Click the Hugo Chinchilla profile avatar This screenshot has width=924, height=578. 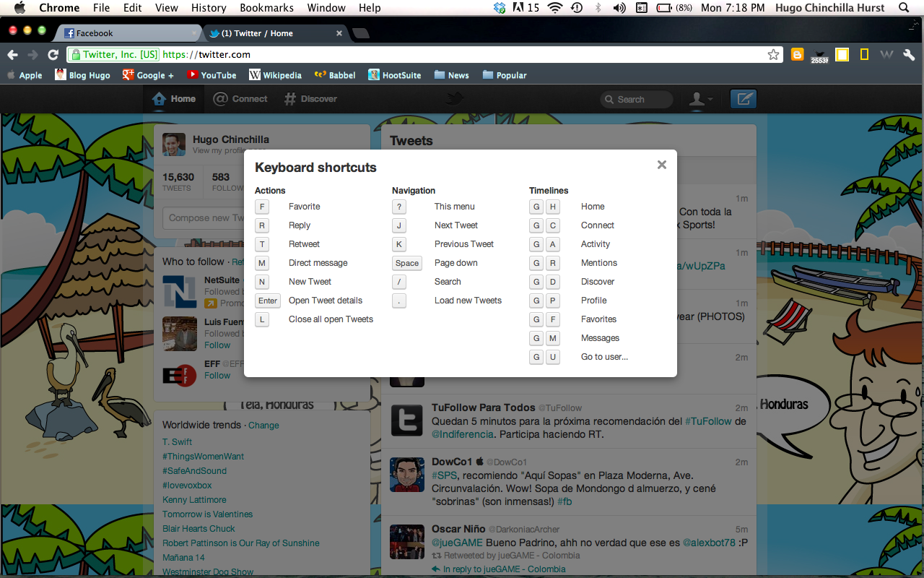174,144
